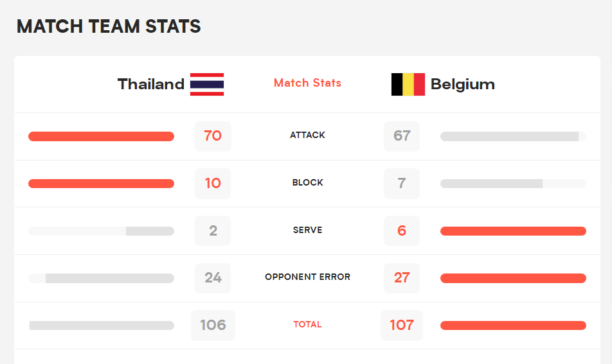The image size is (612, 364).
Task: Click Belgium's attack value 67
Action: (402, 136)
